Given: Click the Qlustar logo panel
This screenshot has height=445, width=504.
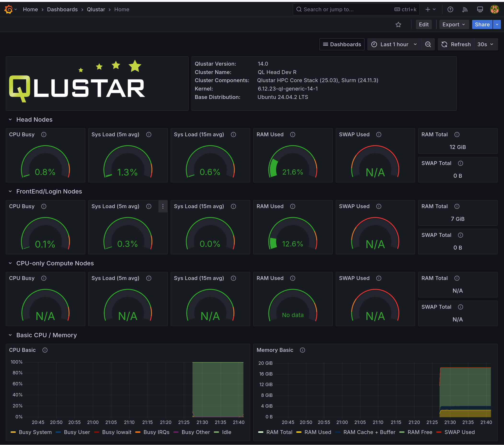Looking at the screenshot, I should pyautogui.click(x=97, y=84).
